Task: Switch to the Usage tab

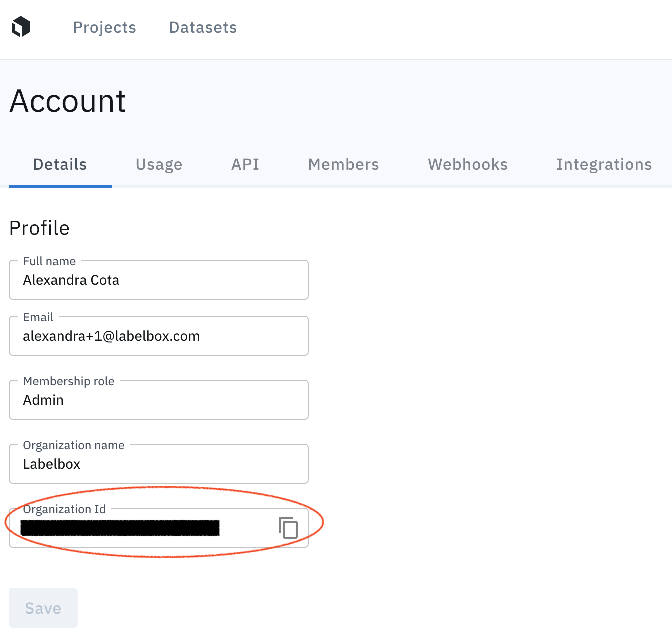Action: pos(159,164)
